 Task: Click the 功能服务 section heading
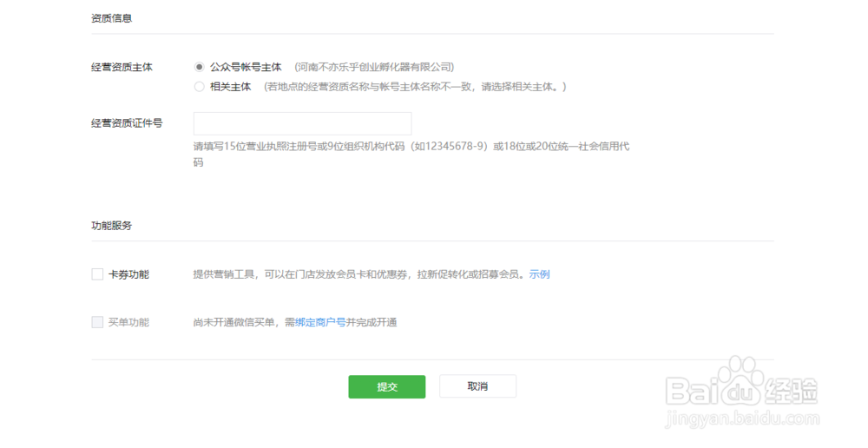coord(112,226)
